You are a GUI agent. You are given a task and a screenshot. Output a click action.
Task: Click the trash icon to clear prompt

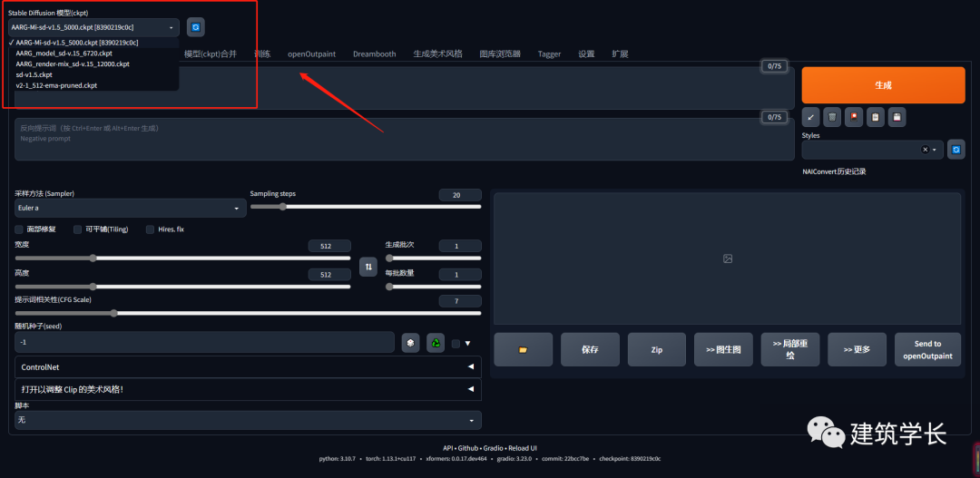coord(832,117)
